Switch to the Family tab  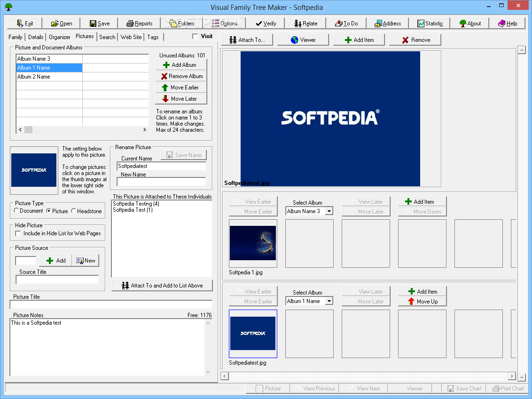pyautogui.click(x=15, y=37)
